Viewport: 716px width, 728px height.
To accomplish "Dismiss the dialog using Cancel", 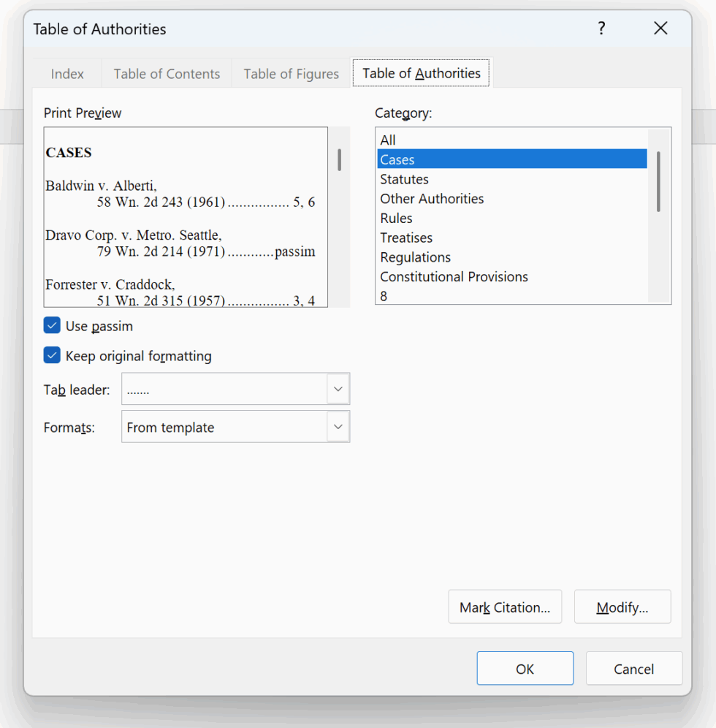I will tap(634, 668).
